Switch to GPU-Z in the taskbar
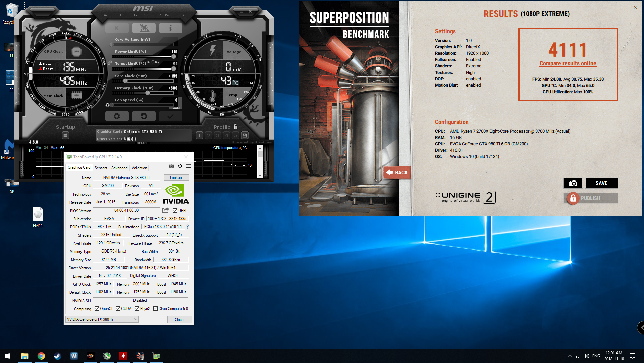Viewport: 644px width, 364px height. 156,356
